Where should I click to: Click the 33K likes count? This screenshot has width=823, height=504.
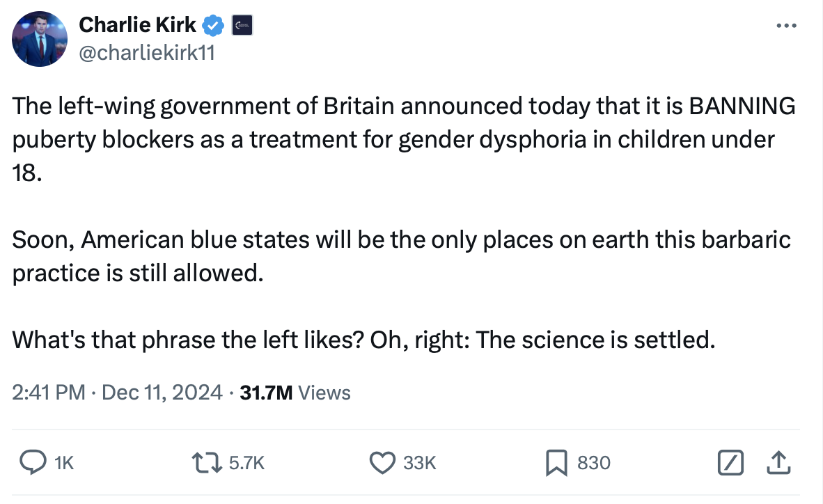click(420, 462)
